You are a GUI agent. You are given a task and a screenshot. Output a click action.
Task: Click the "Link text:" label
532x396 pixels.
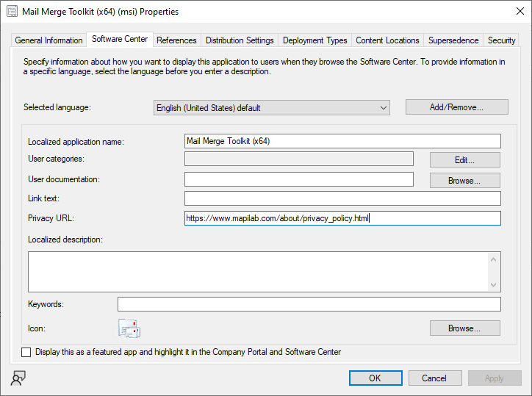tap(43, 198)
